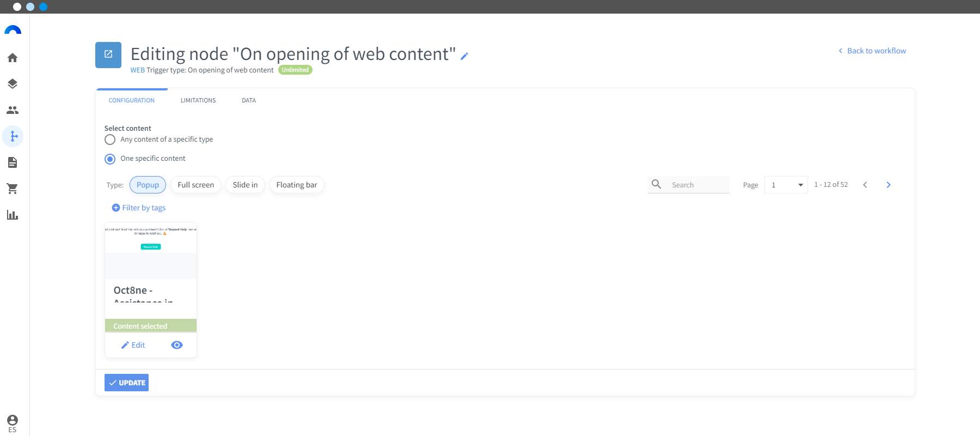Screen dimensions: 980x436
Task: Select 'Any content of a specific type'
Action: click(x=110, y=140)
